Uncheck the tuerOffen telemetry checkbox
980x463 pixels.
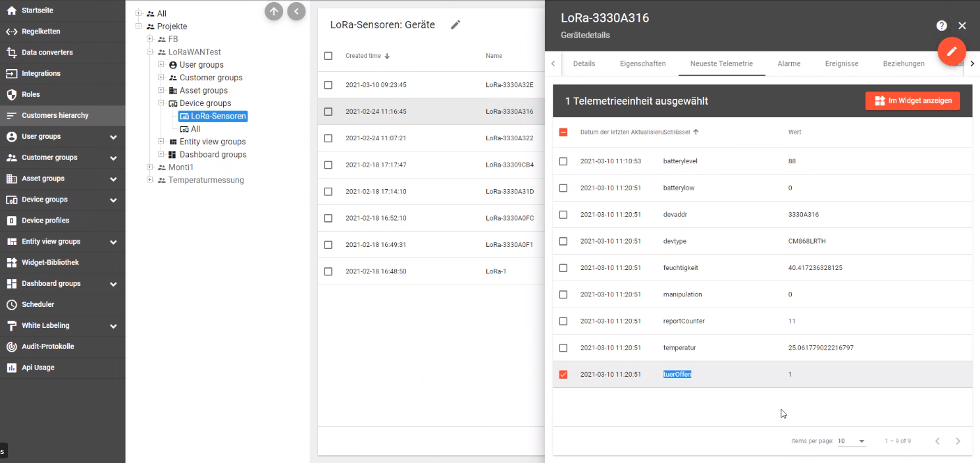(563, 374)
